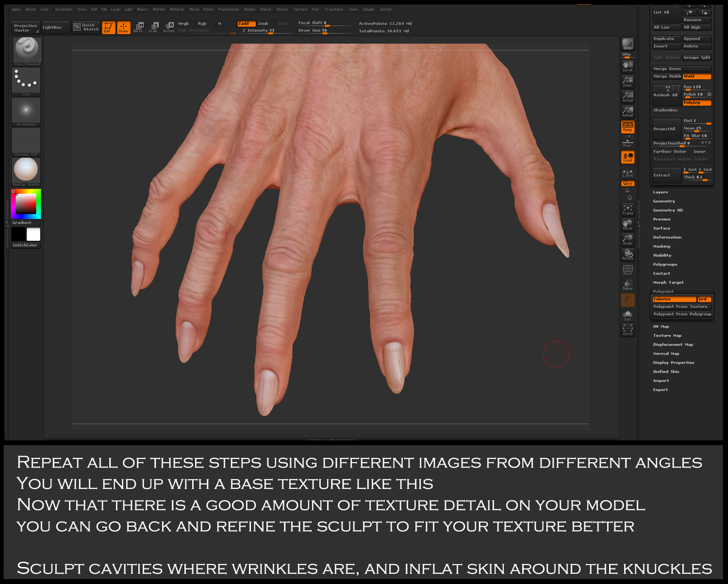Click the Zoom document icon

coord(628,81)
